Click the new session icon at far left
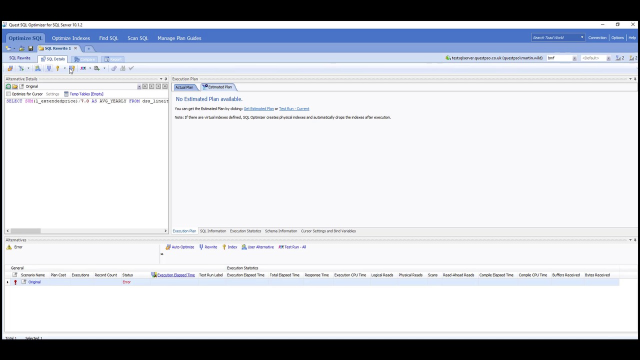The height and width of the screenshot is (360, 640). [x=8, y=48]
